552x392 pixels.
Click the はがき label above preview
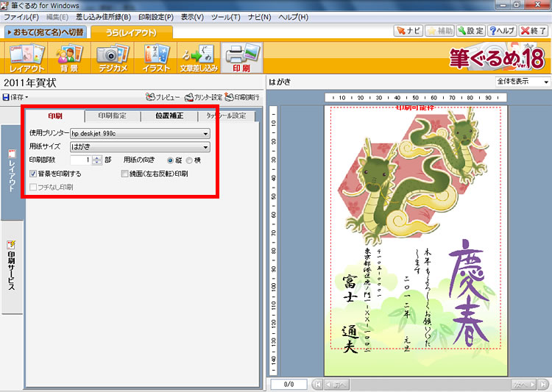click(280, 82)
